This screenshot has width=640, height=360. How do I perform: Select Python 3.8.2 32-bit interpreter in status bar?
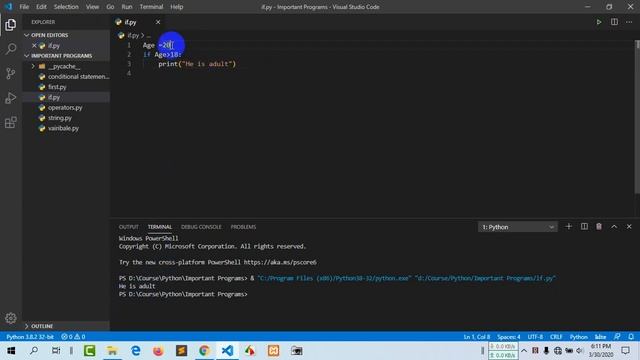click(30, 337)
